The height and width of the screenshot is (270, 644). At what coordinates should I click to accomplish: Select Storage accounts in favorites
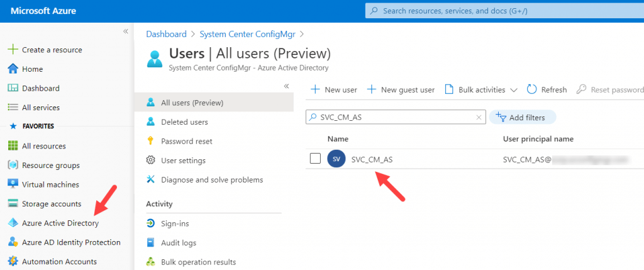click(52, 204)
